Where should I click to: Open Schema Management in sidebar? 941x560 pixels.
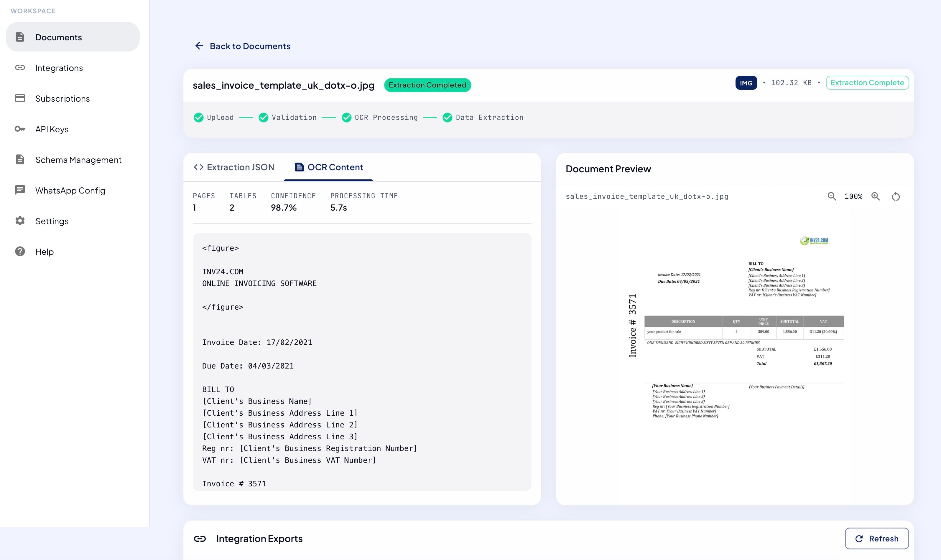tap(78, 160)
